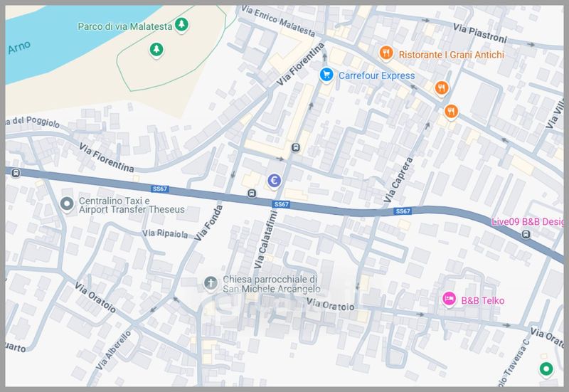Select the purple euro ATM pin
569x392 pixels.
tap(274, 181)
